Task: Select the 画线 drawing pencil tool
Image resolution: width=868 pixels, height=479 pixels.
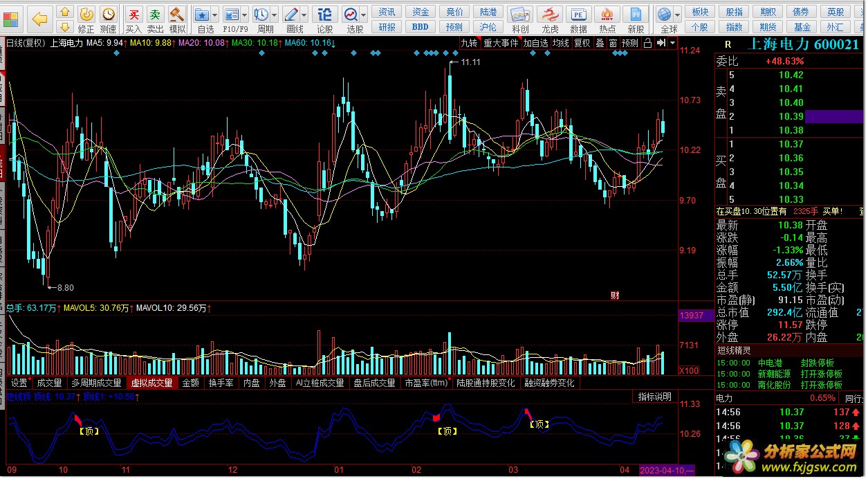Action: coord(293,19)
